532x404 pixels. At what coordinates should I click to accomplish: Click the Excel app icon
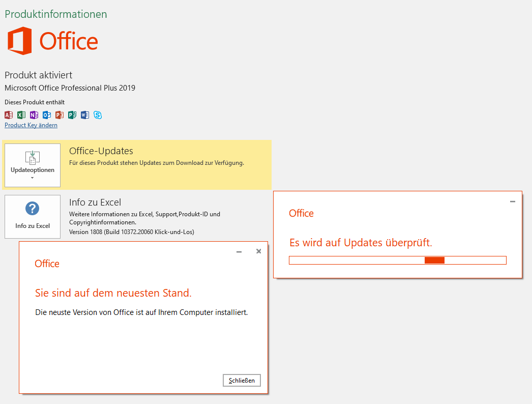pos(21,115)
